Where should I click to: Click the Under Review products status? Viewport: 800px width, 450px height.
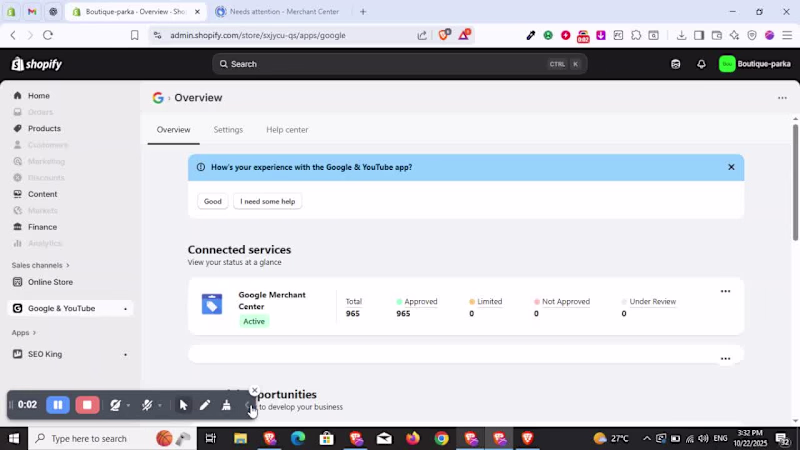(x=649, y=302)
